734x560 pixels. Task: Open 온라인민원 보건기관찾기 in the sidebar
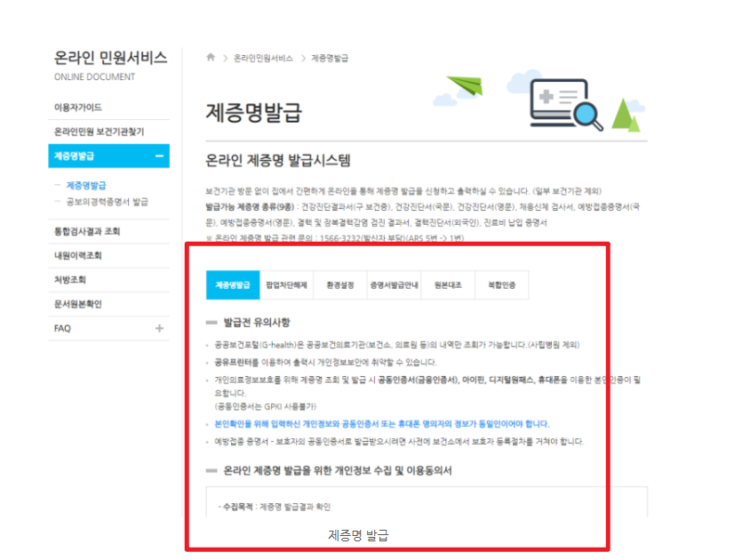coord(98,129)
